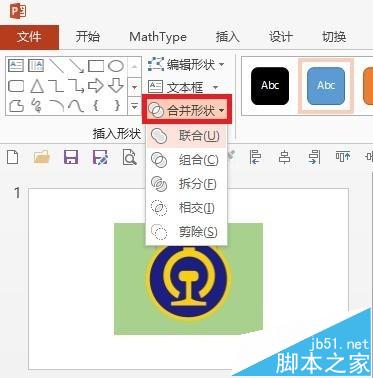Choose the oval shape
373x378 pixels.
click(116, 66)
